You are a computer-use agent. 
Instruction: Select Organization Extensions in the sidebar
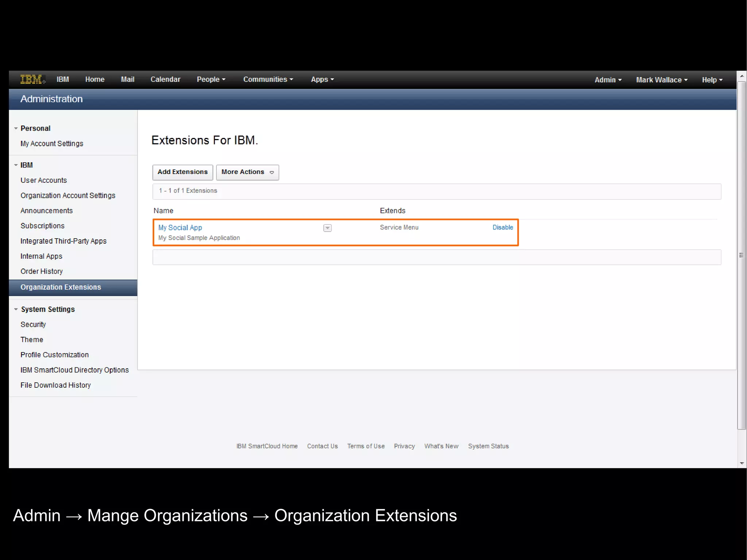[x=73, y=287]
